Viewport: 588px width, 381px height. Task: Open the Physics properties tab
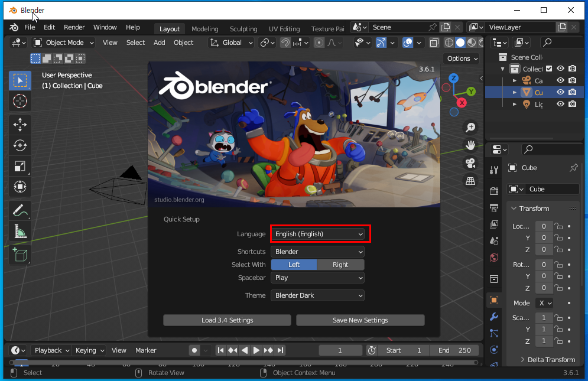pos(494,350)
